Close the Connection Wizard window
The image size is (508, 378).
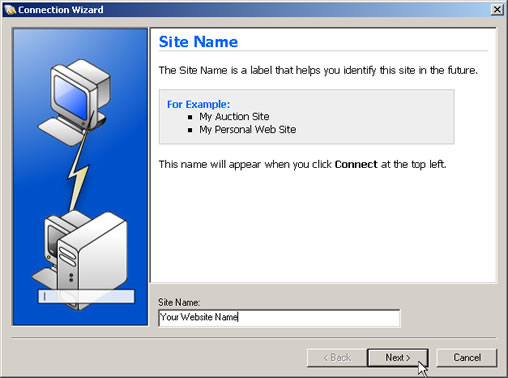coord(497,10)
